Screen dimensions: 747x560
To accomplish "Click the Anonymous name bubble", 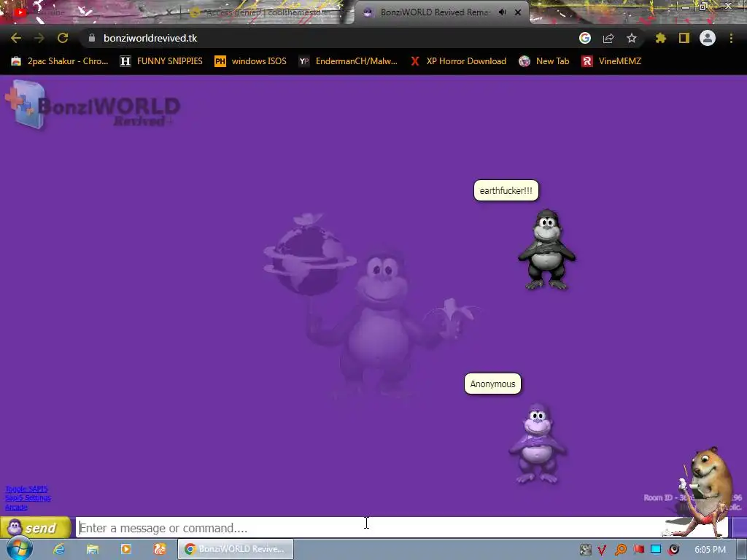I will click(x=492, y=384).
